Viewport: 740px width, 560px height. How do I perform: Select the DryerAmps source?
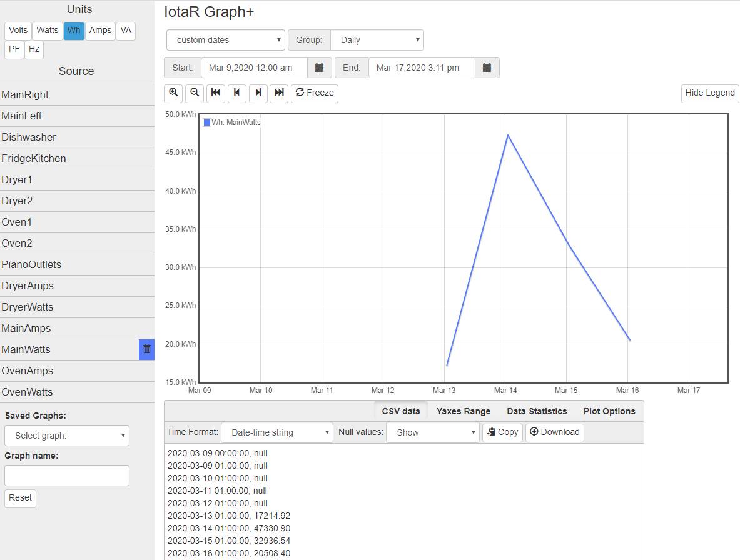pos(78,286)
